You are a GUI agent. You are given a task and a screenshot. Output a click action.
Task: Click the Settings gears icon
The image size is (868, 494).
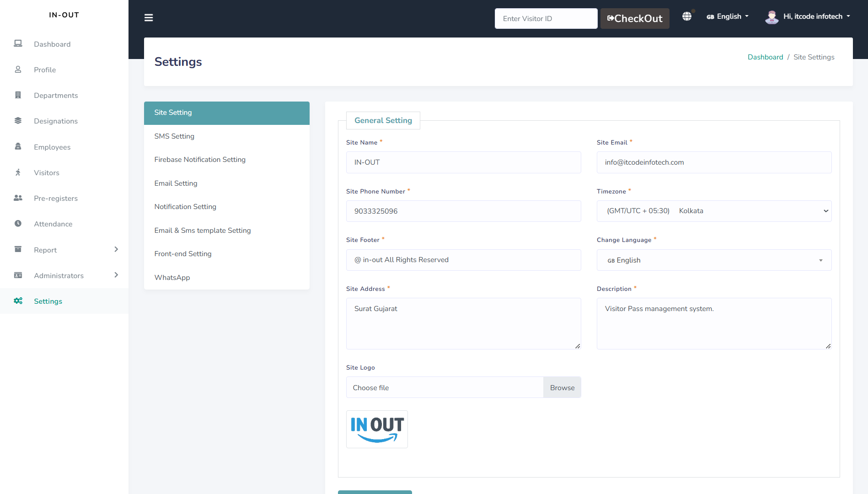click(18, 301)
